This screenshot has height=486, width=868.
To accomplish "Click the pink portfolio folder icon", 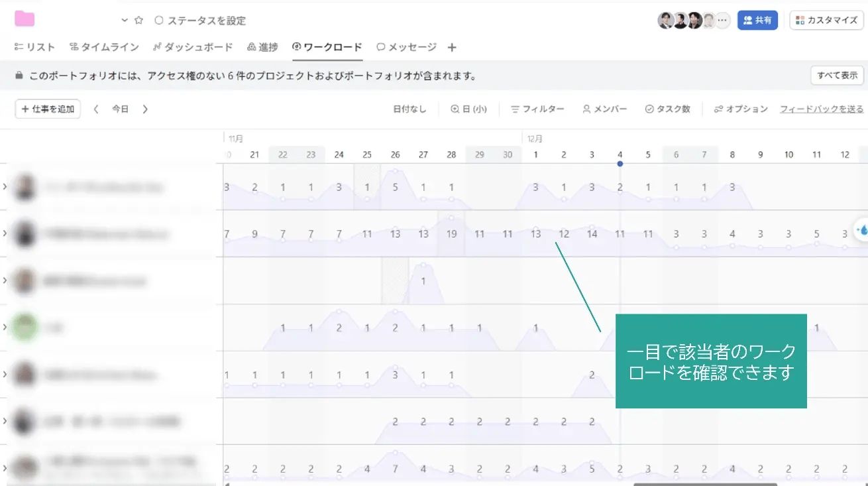I will (25, 17).
